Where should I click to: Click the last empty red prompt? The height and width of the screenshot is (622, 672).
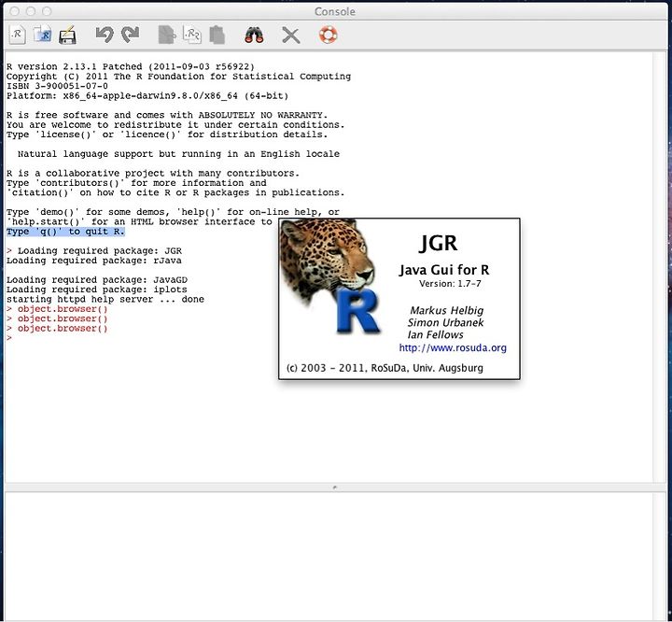[x=9, y=338]
